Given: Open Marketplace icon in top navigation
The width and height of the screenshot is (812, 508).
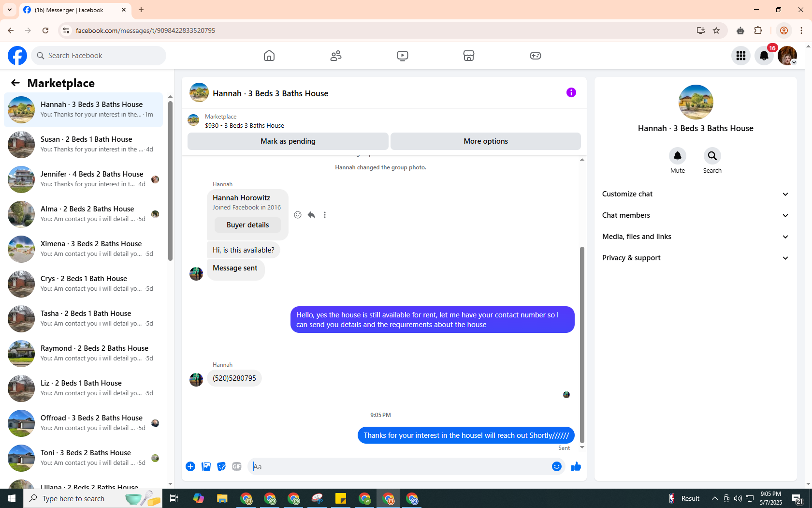Looking at the screenshot, I should pyautogui.click(x=469, y=56).
